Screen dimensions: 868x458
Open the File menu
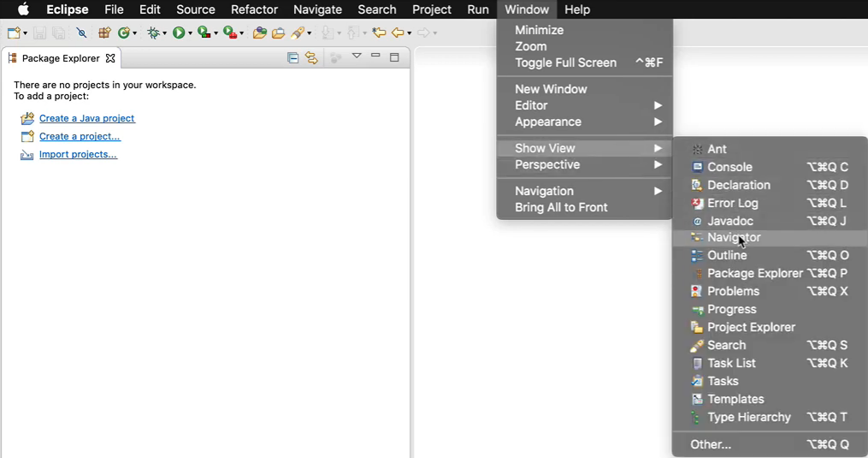pos(114,9)
